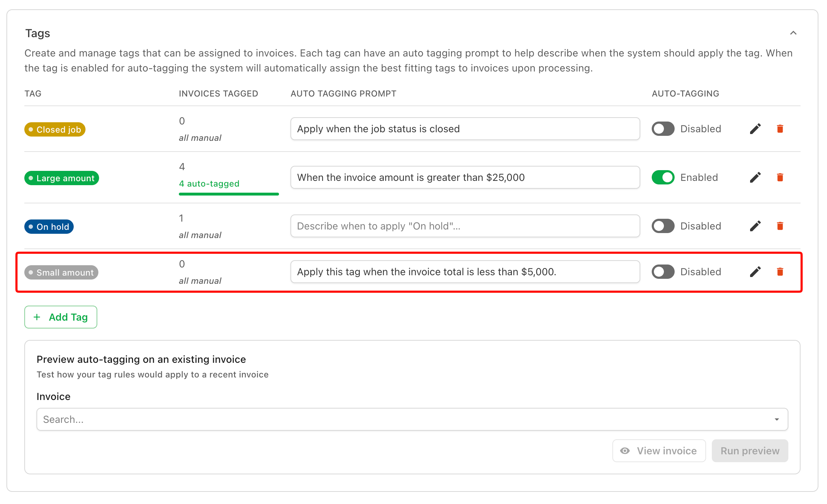Select the green Large amount tag chip
This screenshot has height=504, width=827.
click(62, 178)
